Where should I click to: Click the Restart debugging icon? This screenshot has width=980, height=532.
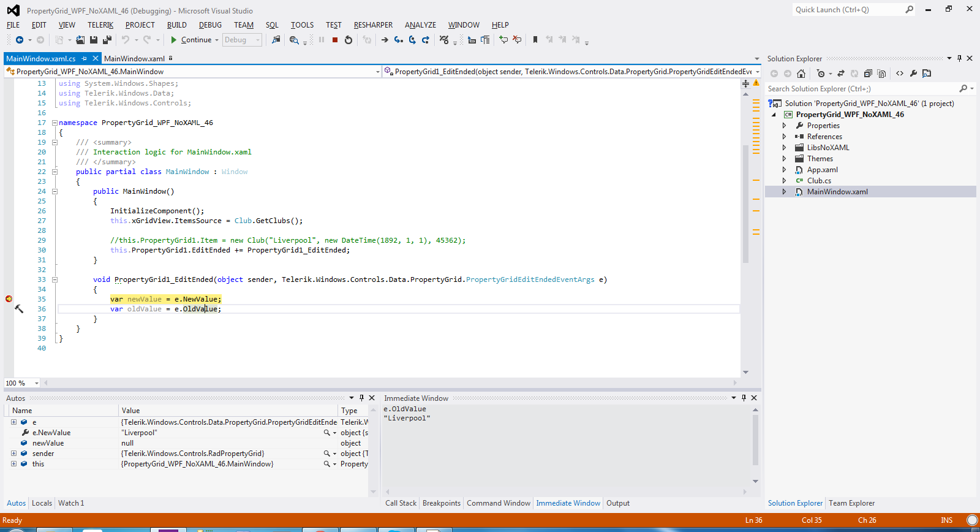point(349,40)
